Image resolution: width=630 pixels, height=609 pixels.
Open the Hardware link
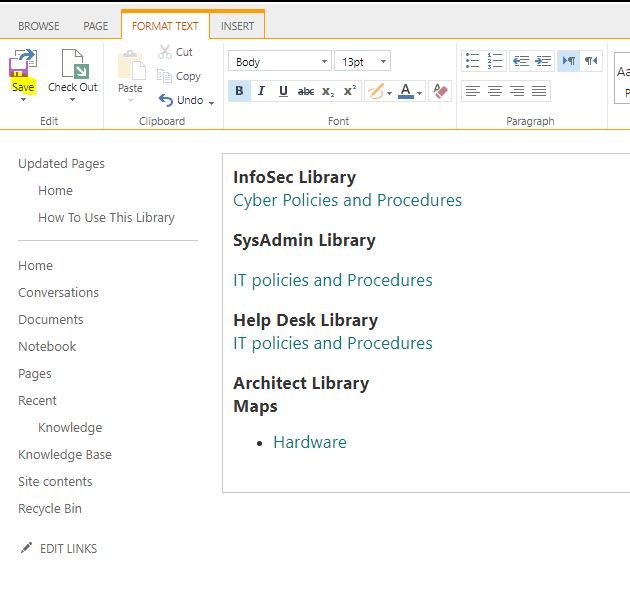pos(310,442)
